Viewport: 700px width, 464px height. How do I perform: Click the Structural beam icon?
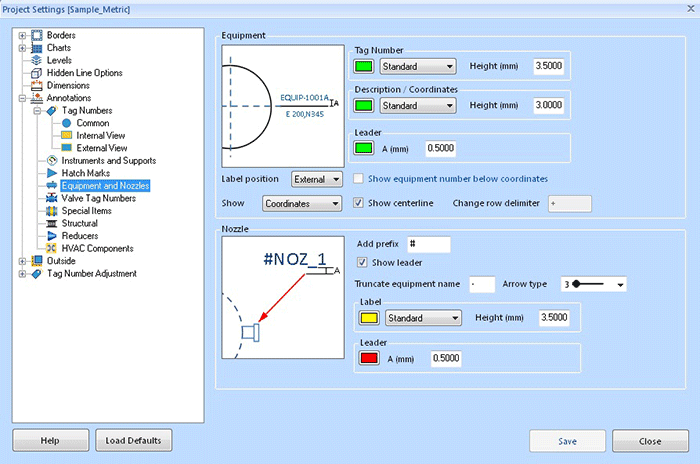pyautogui.click(x=52, y=223)
